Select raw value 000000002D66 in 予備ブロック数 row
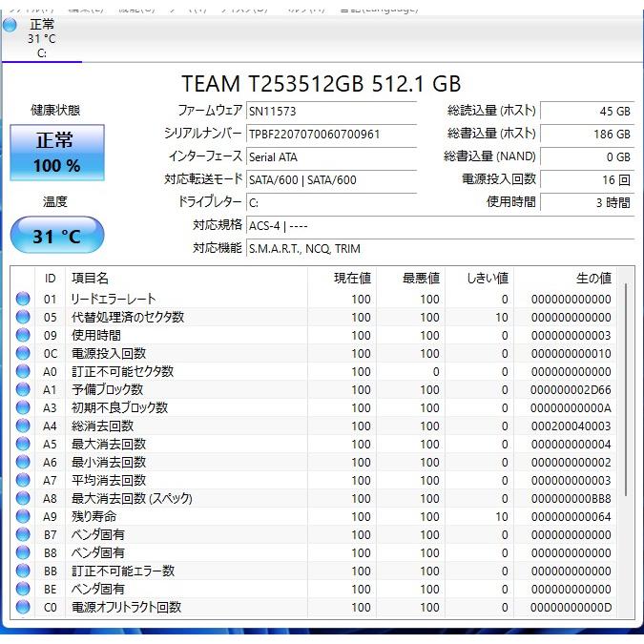 [571, 390]
